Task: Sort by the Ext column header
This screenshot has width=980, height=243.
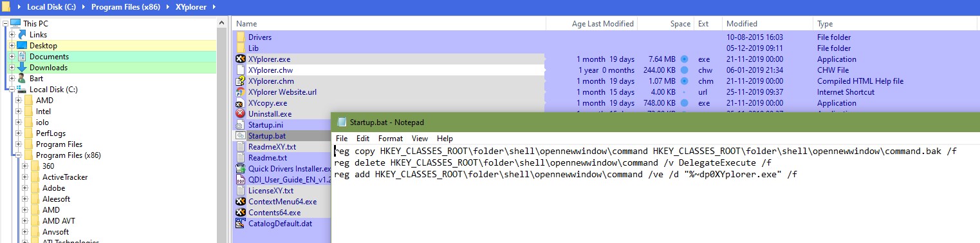Action: 708,24
